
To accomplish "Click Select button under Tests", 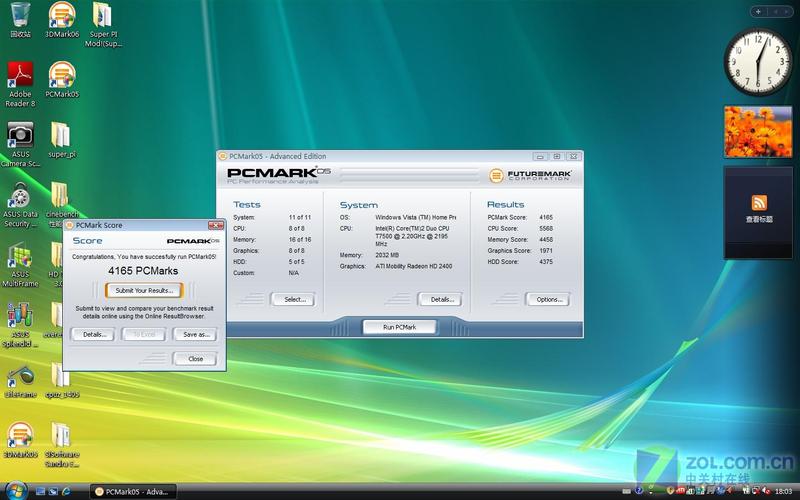I will pos(293,299).
